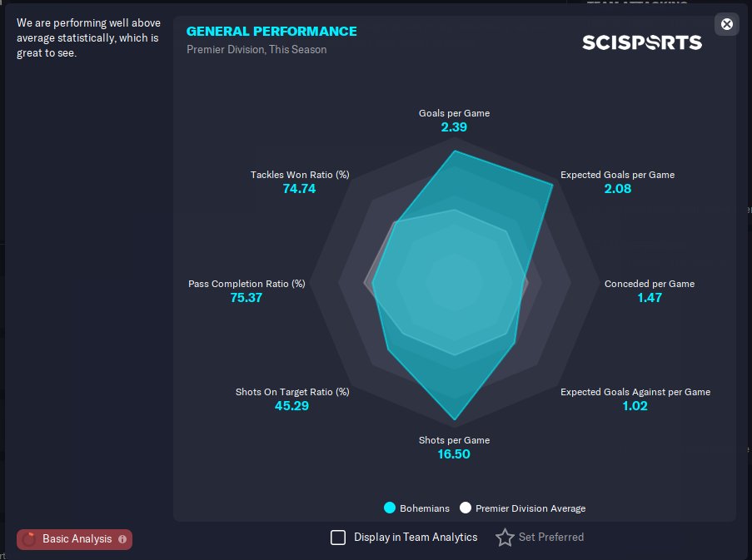Screen dimensions: 752x560
Task: Tick the Display in Team Analytics checkbox
Action: tap(338, 538)
